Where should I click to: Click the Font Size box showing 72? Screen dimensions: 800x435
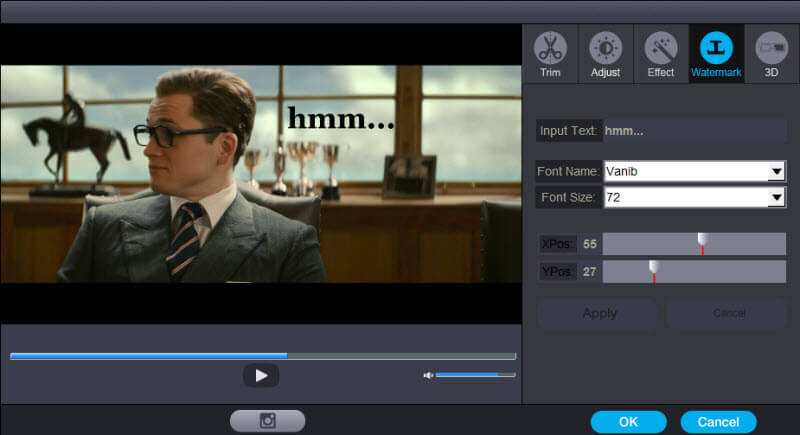click(694, 197)
